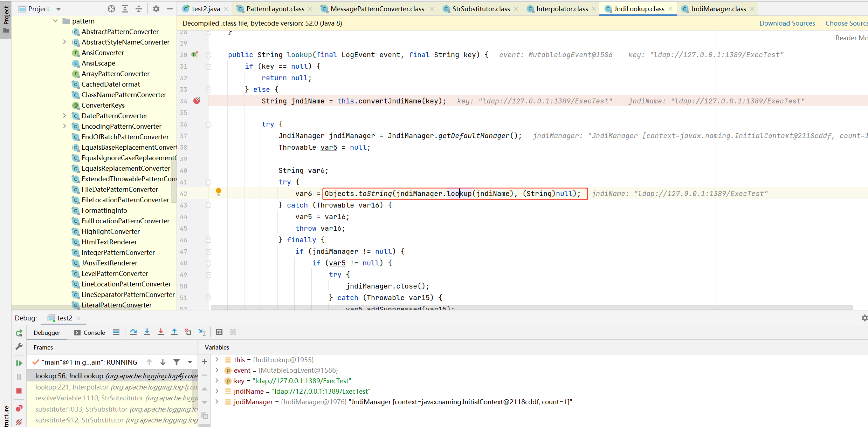Toggle Mute Breakpoints icon in debug sidebar
Image resolution: width=868 pixels, height=427 pixels.
pyautogui.click(x=19, y=422)
